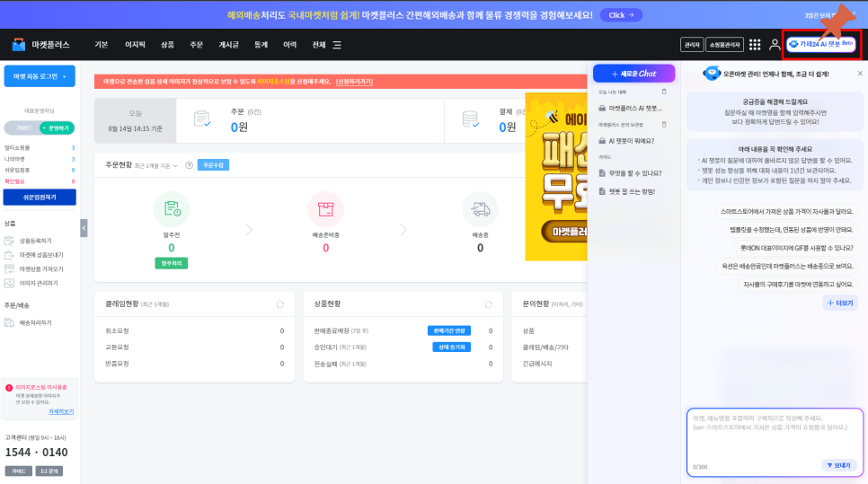The height and width of the screenshot is (484, 868).
Task: Click the 발주처리 button
Action: pyautogui.click(x=171, y=263)
